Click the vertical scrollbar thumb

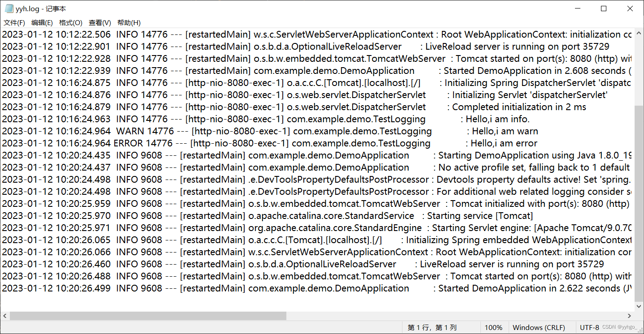pyautogui.click(x=639, y=204)
